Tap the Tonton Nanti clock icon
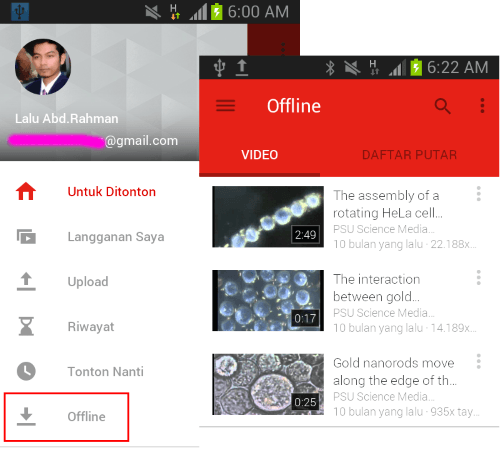Viewport: 500px width, 450px height. click(26, 371)
